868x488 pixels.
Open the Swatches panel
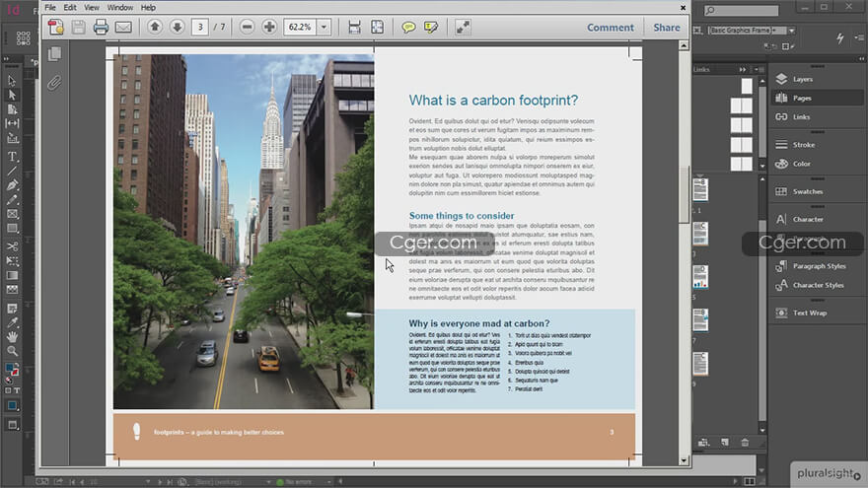point(817,191)
